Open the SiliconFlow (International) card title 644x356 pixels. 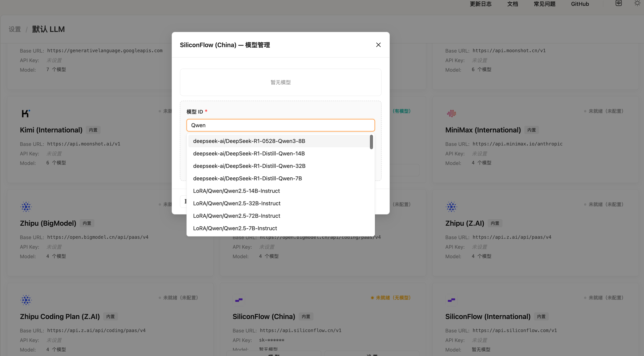(x=488, y=317)
